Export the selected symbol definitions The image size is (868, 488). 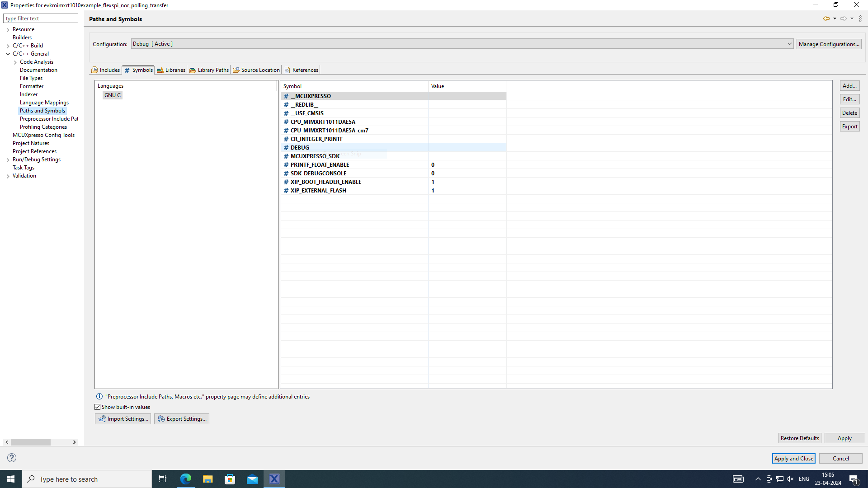tap(849, 126)
